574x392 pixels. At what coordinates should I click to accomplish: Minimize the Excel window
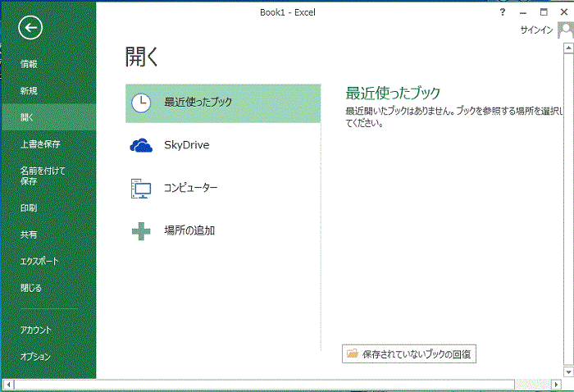point(523,12)
